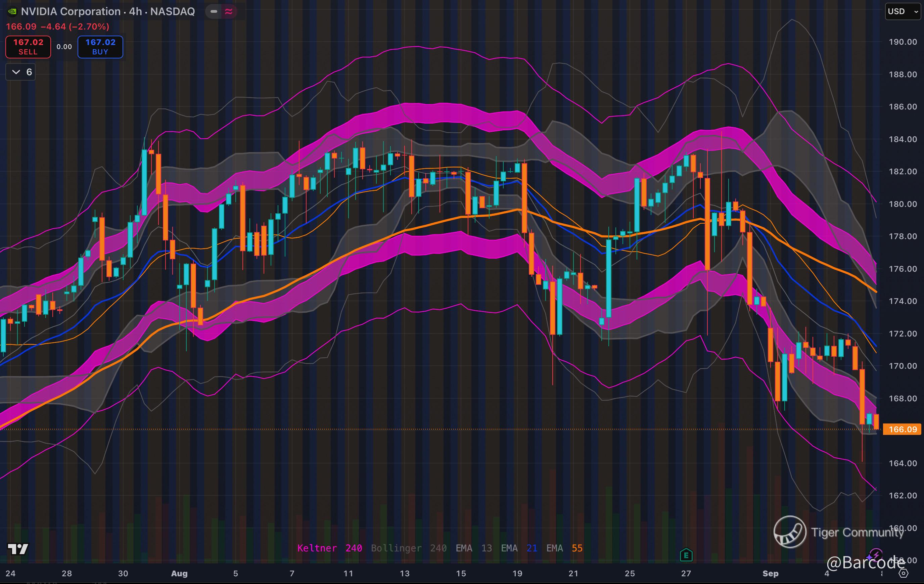Expand the collapsed 6 indicators legend

[21, 72]
